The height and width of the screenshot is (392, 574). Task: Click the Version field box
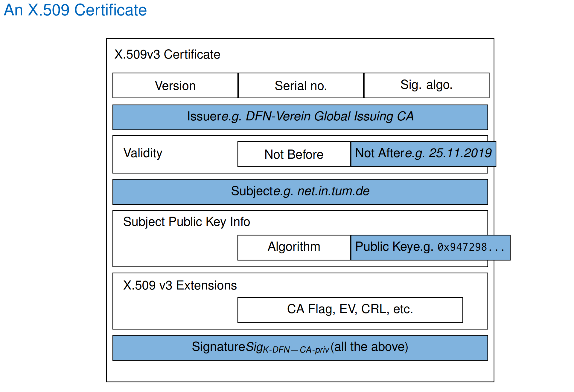coord(175,85)
